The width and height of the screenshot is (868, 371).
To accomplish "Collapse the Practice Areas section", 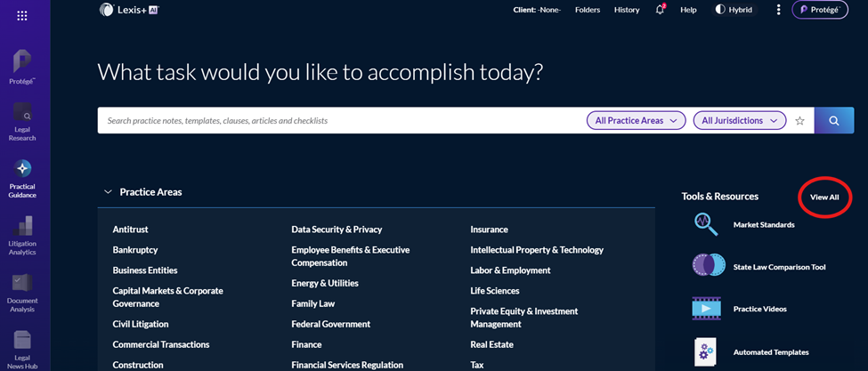I will point(108,192).
